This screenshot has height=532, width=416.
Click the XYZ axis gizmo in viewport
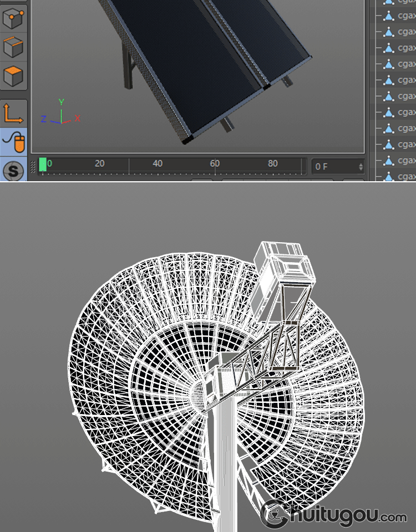pos(61,112)
